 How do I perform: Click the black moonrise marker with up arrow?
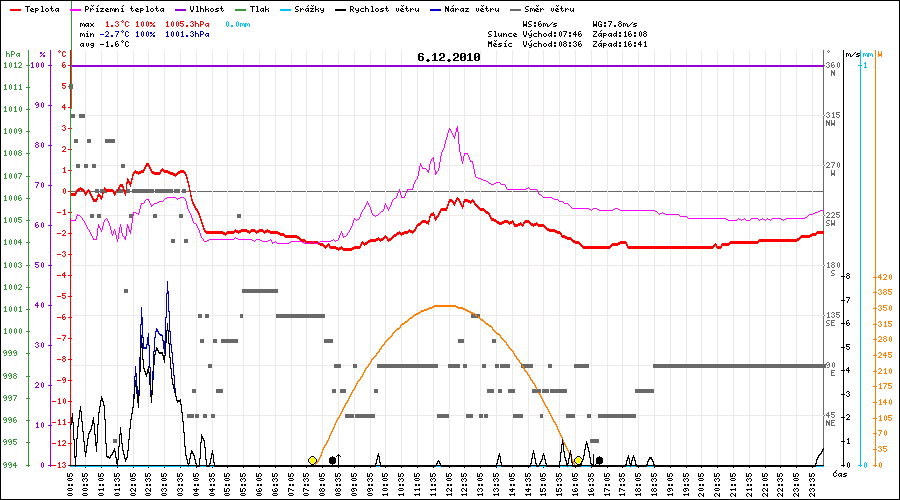pyautogui.click(x=335, y=460)
